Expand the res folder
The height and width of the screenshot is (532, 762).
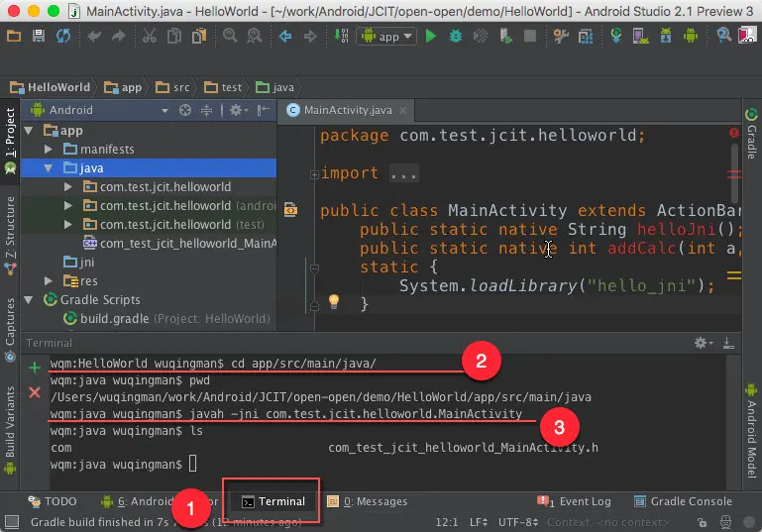pos(49,280)
